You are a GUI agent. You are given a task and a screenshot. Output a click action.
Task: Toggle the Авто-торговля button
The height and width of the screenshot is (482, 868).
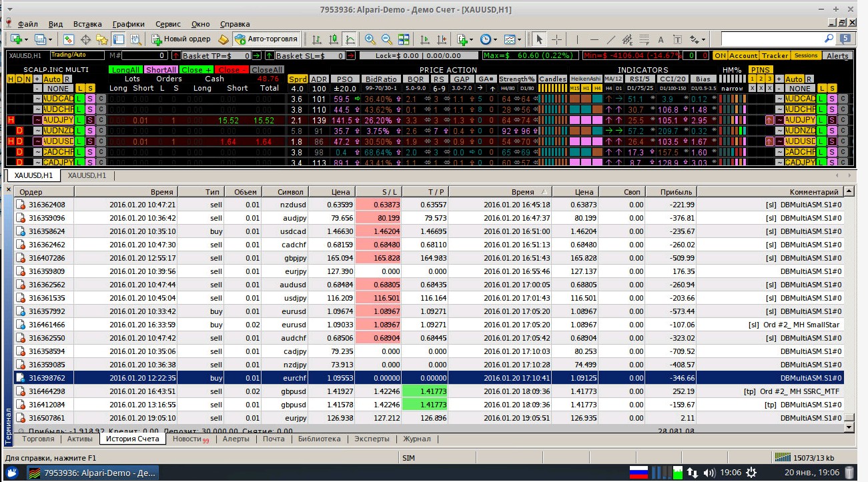(x=267, y=39)
